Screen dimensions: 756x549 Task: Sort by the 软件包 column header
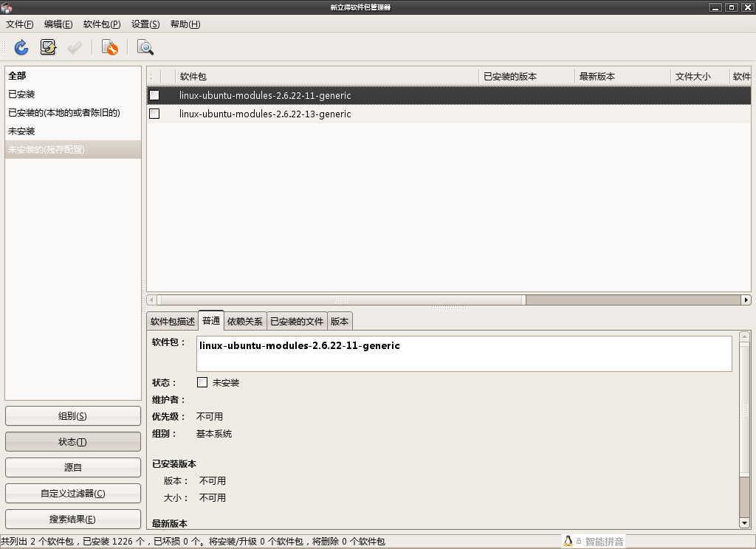point(327,76)
